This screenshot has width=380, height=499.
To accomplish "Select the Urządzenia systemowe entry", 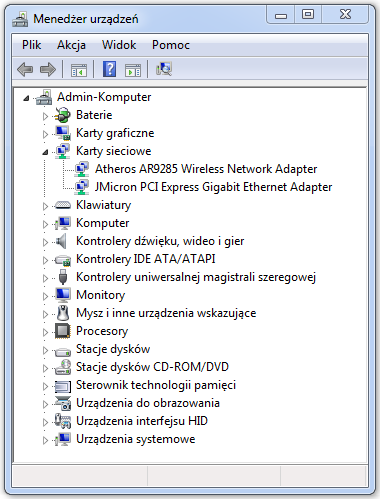I will 136,439.
